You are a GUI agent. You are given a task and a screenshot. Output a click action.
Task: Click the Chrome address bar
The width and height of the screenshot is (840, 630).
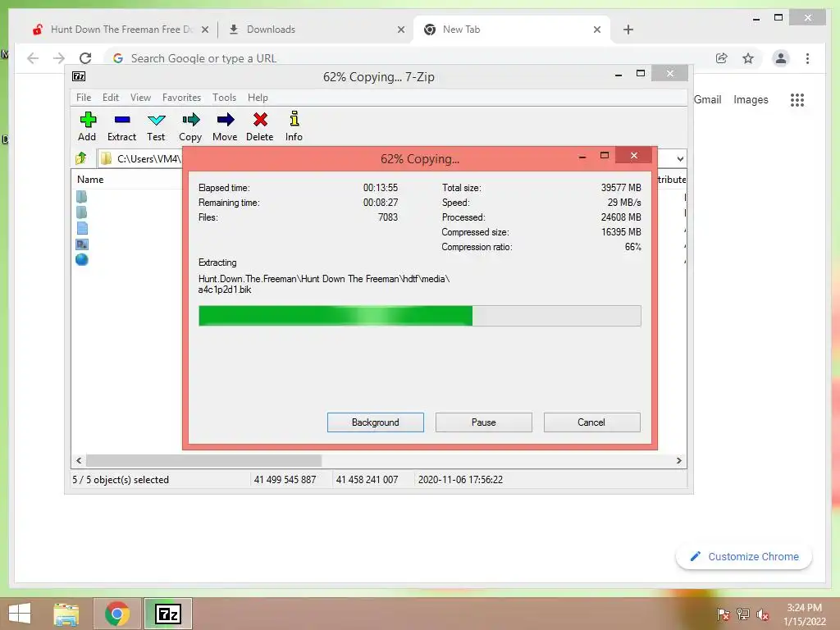(x=408, y=58)
